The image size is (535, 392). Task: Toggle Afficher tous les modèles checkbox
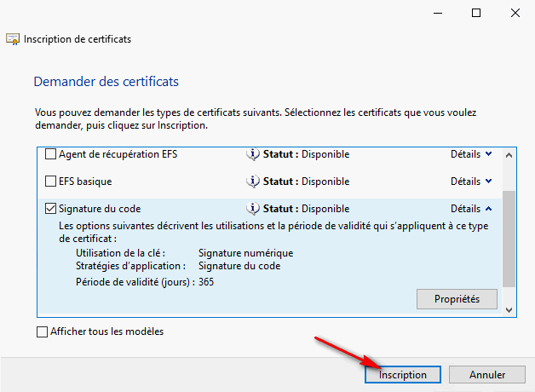tap(43, 332)
